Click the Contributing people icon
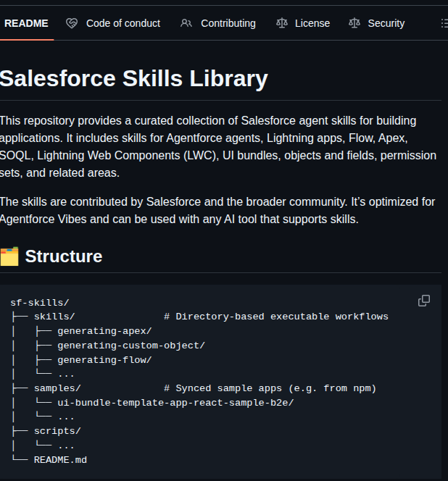Image resolution: width=448 pixels, height=481 pixels. (x=186, y=23)
